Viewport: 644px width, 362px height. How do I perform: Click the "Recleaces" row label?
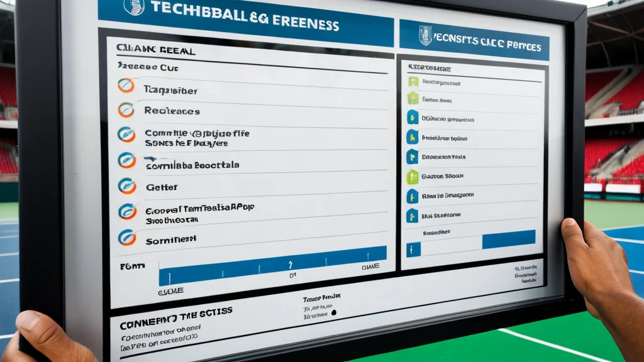click(172, 111)
